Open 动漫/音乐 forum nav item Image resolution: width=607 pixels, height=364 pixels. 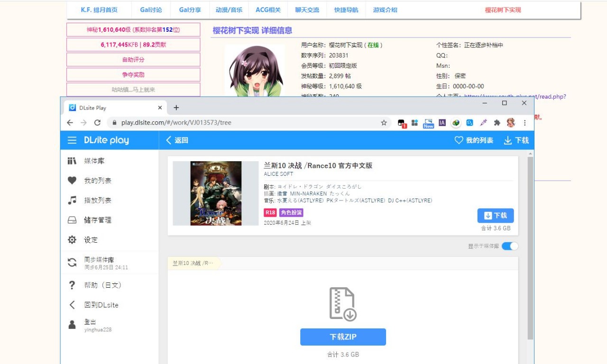229,10
